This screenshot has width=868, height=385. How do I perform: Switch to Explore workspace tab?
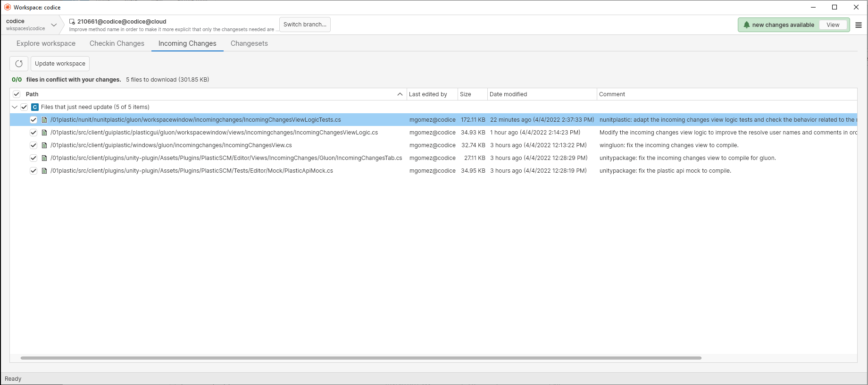pyautogui.click(x=46, y=43)
